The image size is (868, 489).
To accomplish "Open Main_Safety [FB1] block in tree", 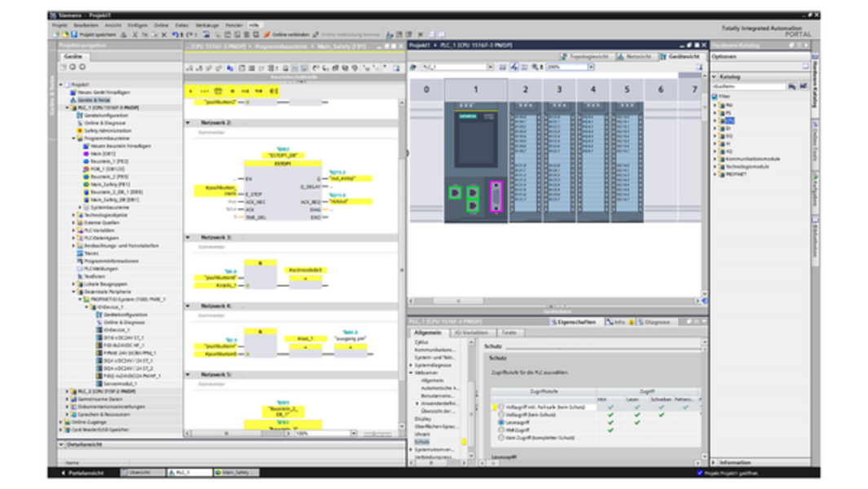I will [x=110, y=184].
